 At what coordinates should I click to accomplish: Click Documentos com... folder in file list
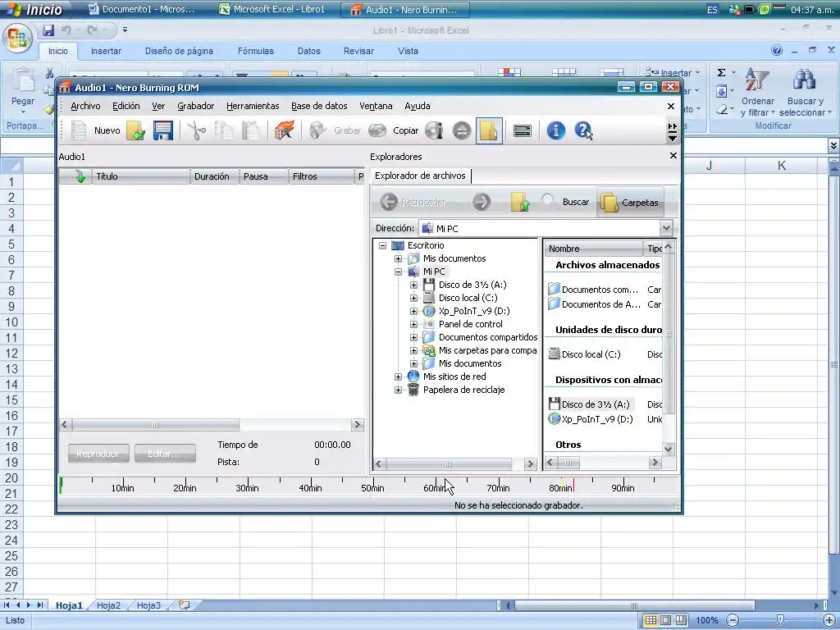click(x=594, y=290)
